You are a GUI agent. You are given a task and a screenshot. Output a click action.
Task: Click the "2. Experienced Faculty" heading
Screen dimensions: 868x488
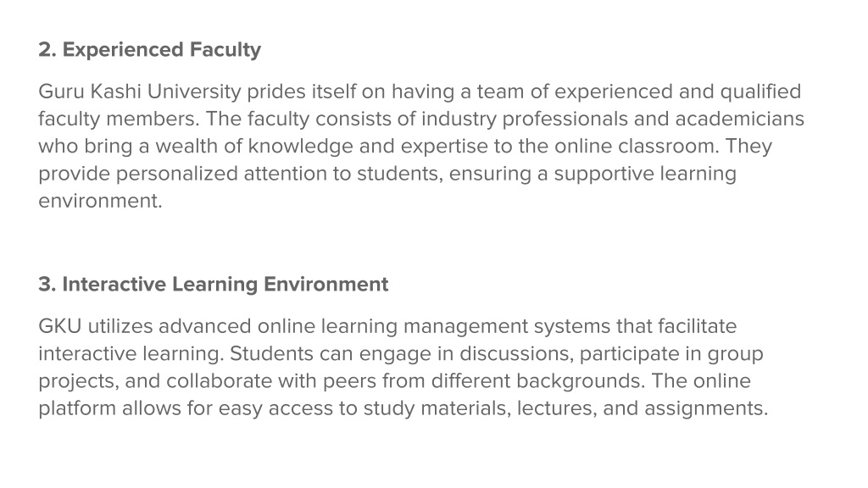(x=149, y=50)
